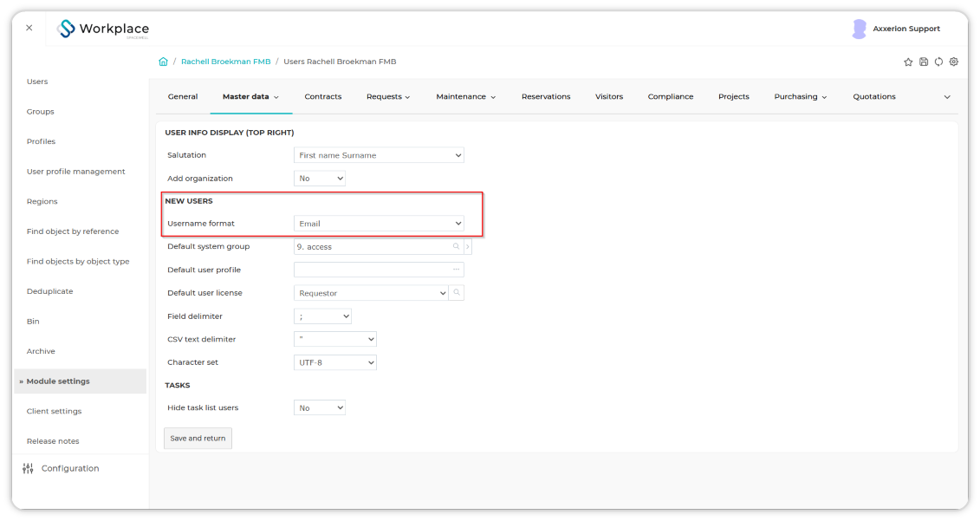Click the Workplace logo
This screenshot has height=521, width=980.
point(103,29)
